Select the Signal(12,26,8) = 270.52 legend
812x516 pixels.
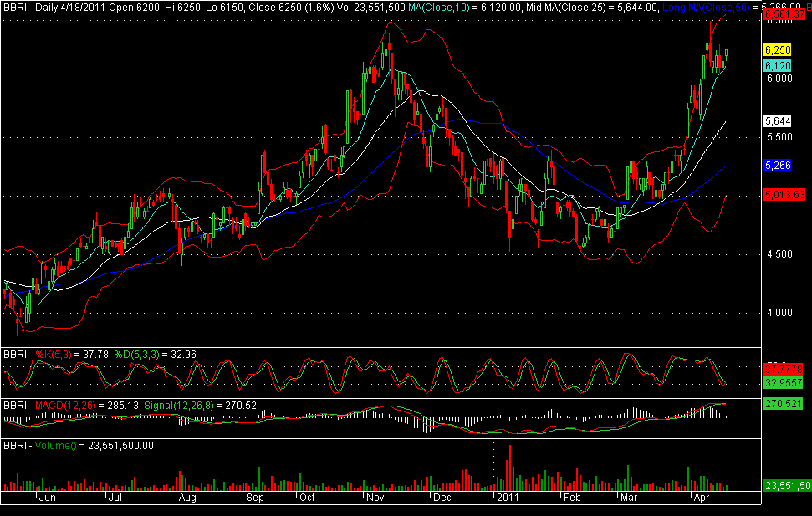(x=200, y=406)
